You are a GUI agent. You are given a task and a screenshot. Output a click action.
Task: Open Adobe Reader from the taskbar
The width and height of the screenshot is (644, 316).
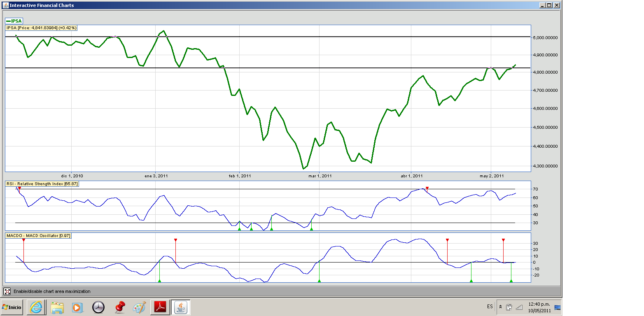pyautogui.click(x=160, y=307)
